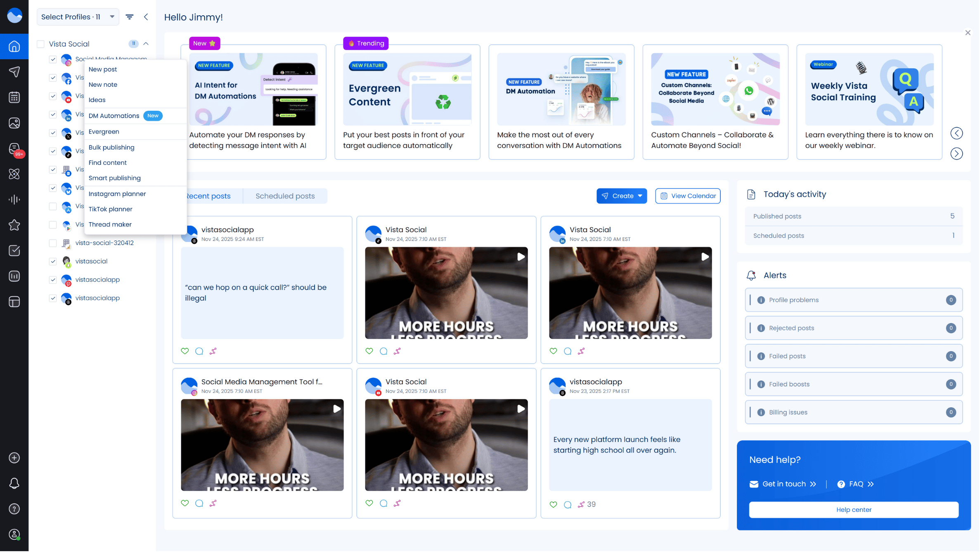Viewport: 980px width, 552px height.
Task: Open the Select Profiles dropdown
Action: pyautogui.click(x=78, y=17)
